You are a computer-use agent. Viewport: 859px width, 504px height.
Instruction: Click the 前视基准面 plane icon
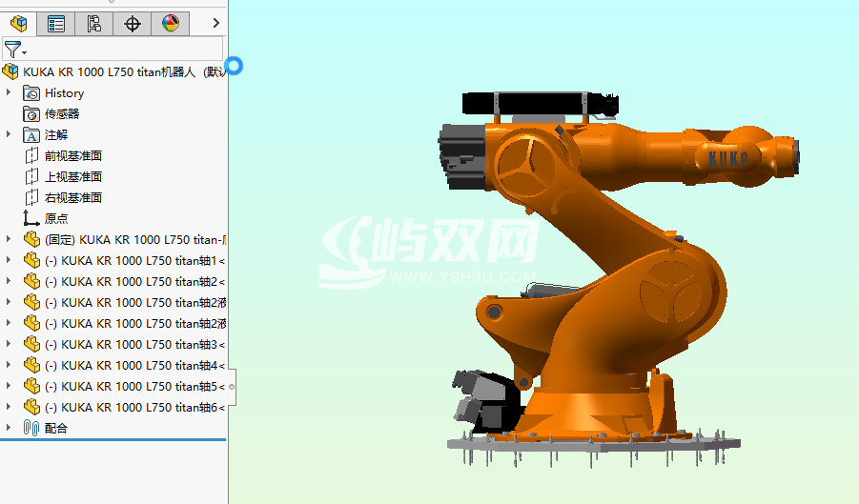point(31,155)
